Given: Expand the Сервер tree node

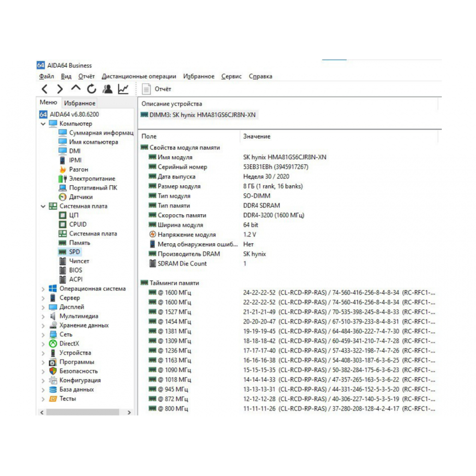Looking at the screenshot, I should 43,298.
